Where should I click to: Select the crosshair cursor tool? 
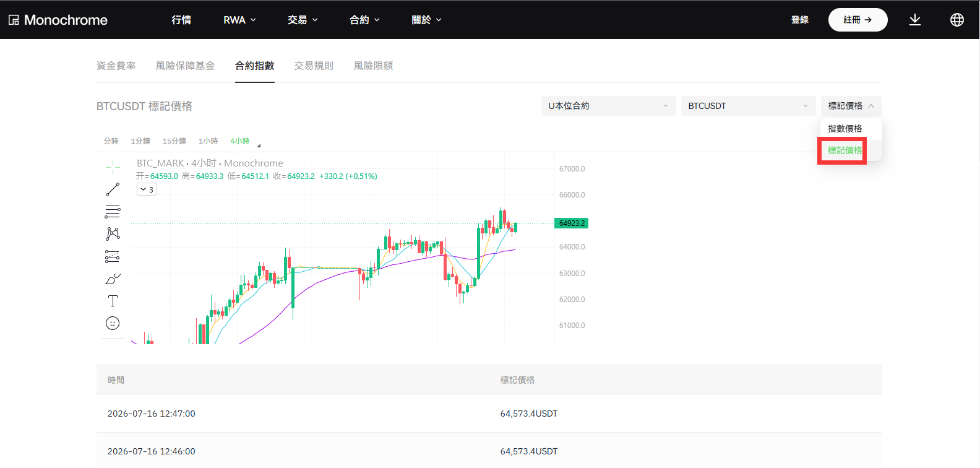coord(113,167)
